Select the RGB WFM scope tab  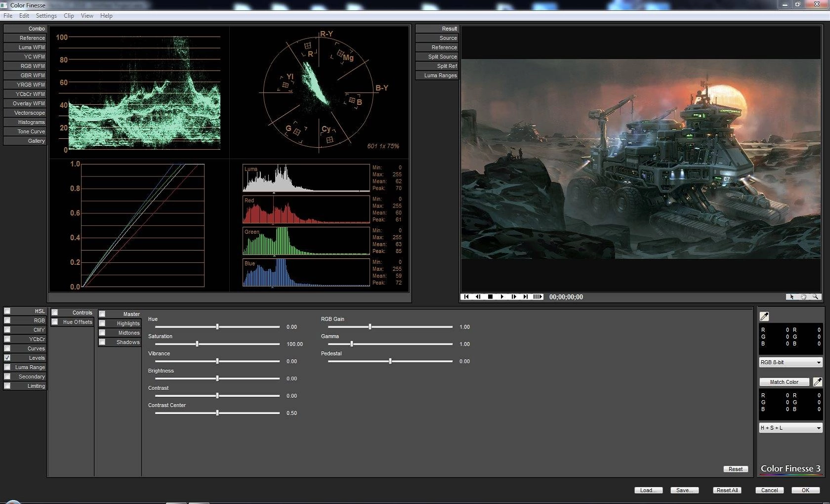(x=25, y=66)
